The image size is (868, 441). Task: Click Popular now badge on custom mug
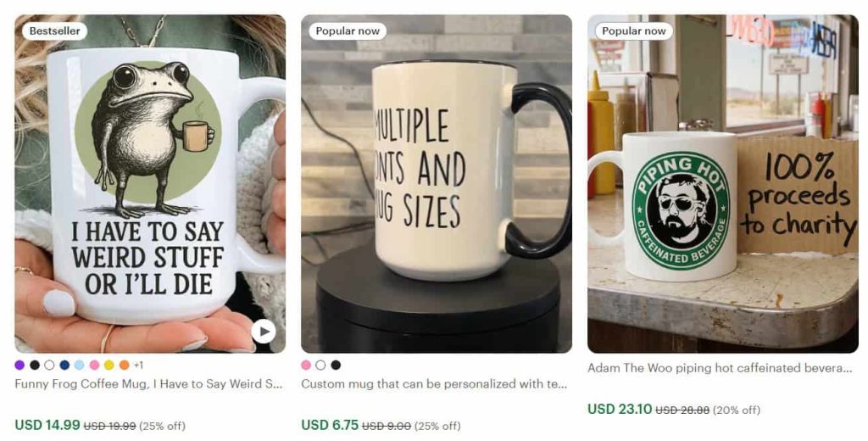click(348, 31)
